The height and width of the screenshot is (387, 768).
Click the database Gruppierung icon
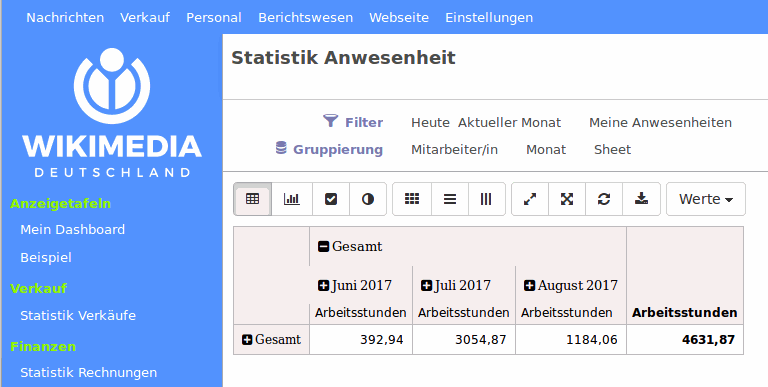pos(281,147)
